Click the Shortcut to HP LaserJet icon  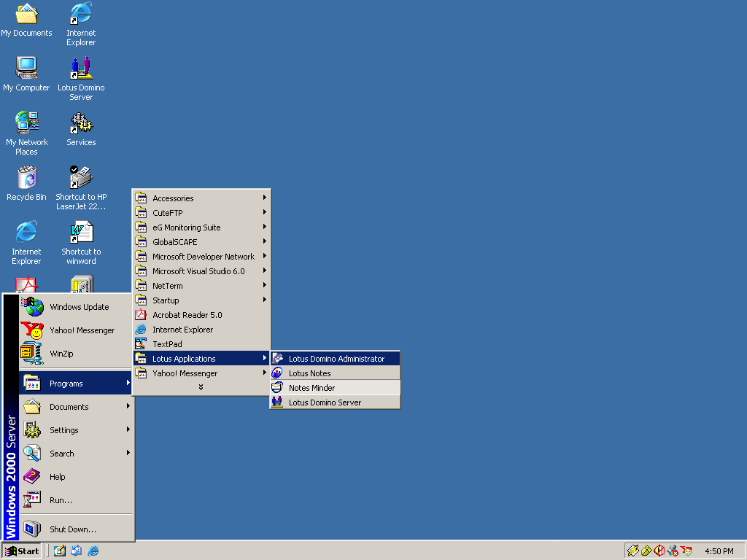81,189
